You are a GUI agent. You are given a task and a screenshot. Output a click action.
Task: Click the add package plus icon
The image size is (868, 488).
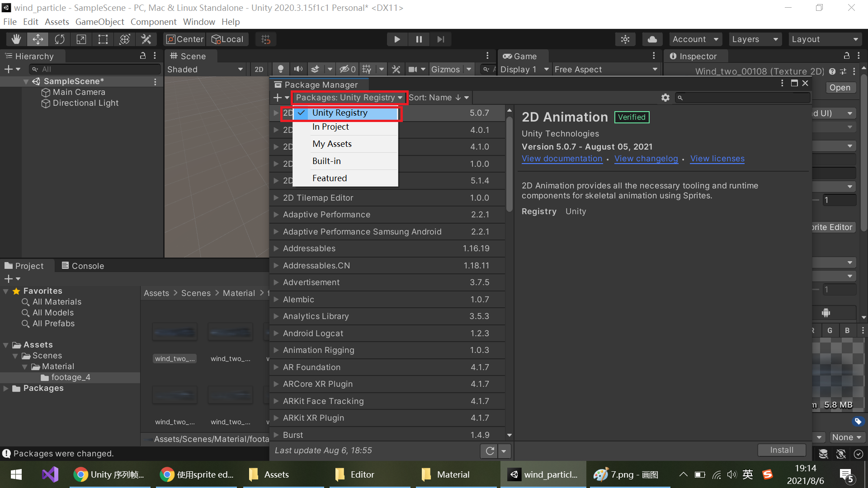pos(278,98)
